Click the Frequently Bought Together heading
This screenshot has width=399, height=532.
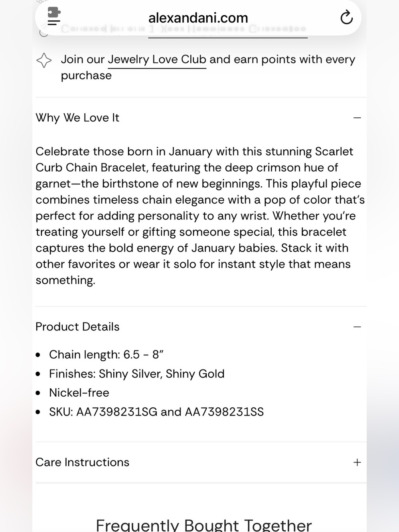tap(203, 524)
